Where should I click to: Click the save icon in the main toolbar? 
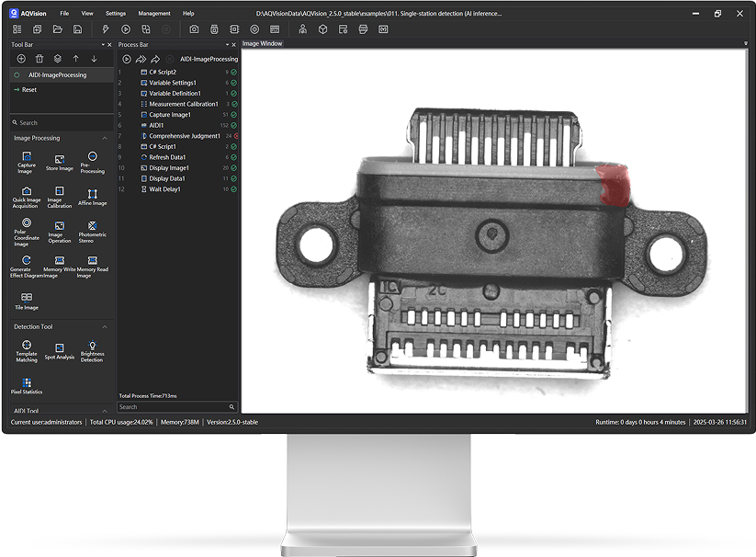[77, 29]
